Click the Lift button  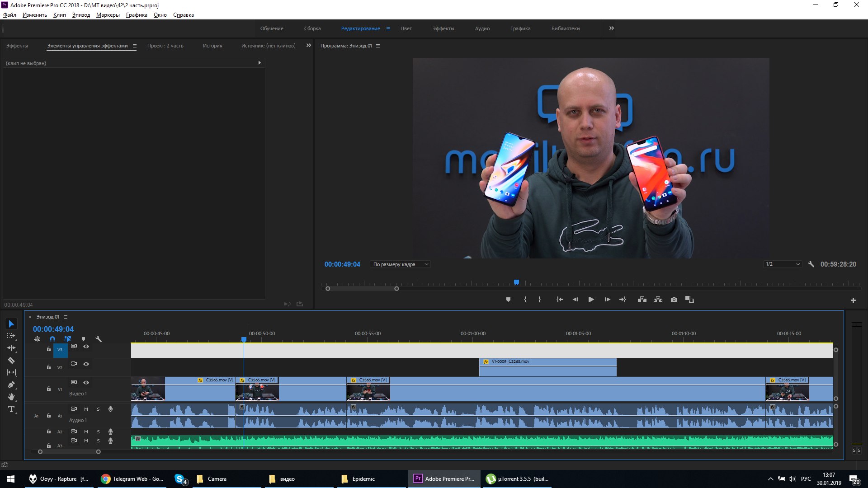click(642, 300)
